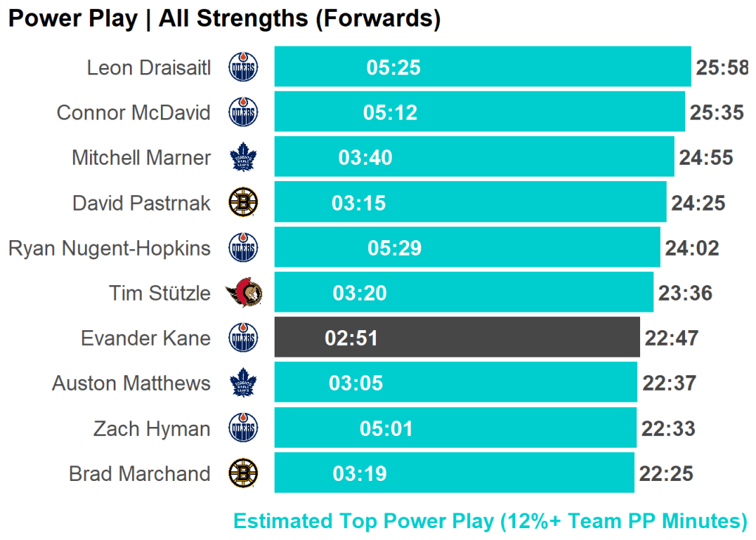This screenshot has width=756, height=540.
Task: Click the Oilers logo next to Evander Kane
Action: coord(244,338)
